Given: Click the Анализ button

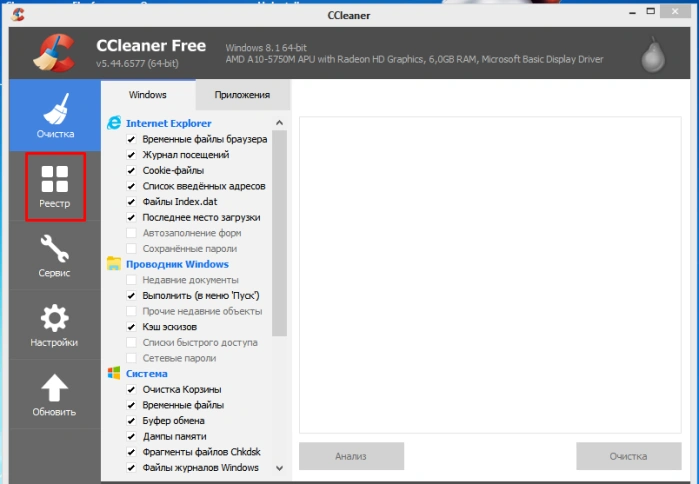Looking at the screenshot, I should [x=351, y=456].
